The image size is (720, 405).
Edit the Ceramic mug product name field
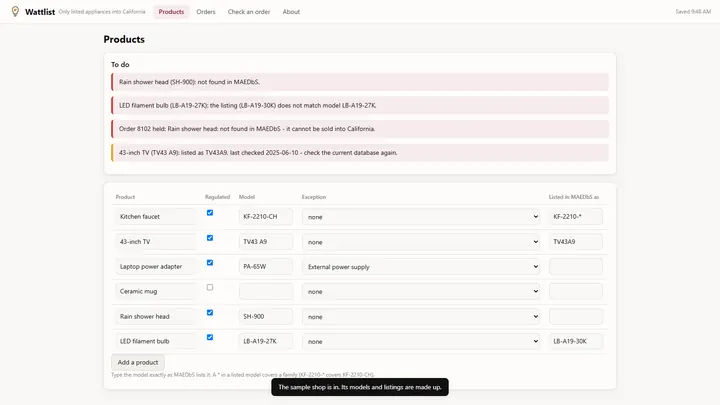(x=156, y=292)
